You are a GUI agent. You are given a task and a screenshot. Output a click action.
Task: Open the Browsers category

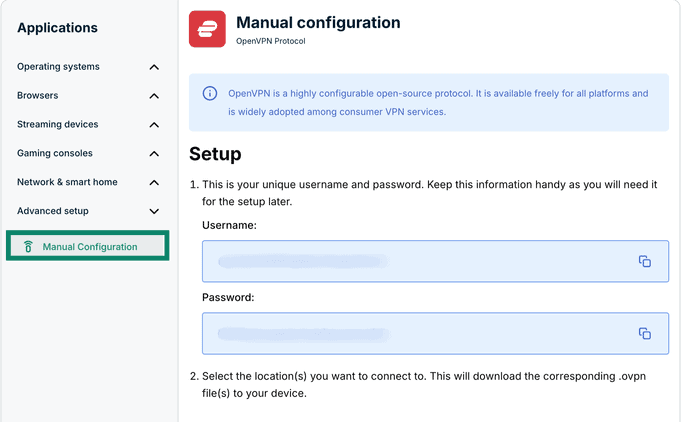tap(38, 96)
